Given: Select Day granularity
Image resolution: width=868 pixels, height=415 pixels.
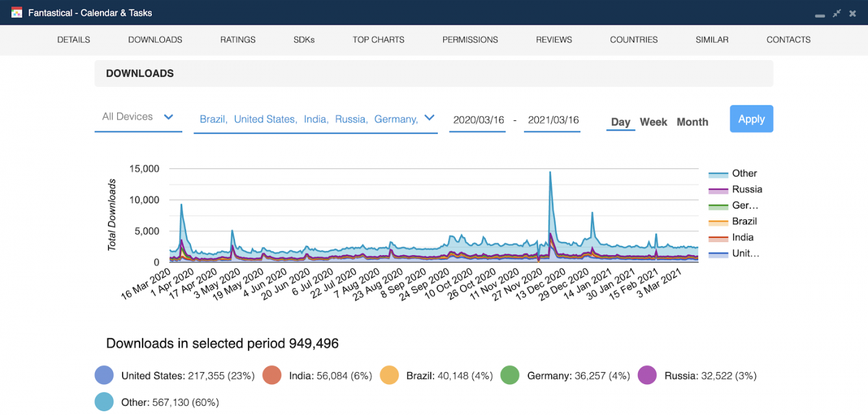Looking at the screenshot, I should click(621, 122).
